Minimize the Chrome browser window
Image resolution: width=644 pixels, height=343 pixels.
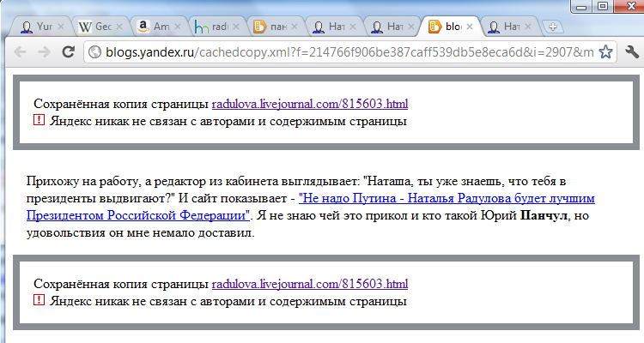581,7
